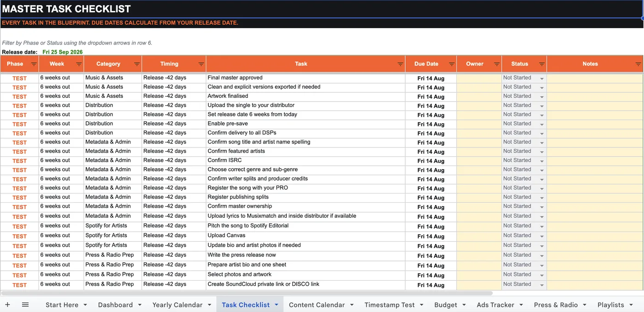Open status dropdown for Upload Canvas row
This screenshot has width=644, height=312.
[x=542, y=236]
